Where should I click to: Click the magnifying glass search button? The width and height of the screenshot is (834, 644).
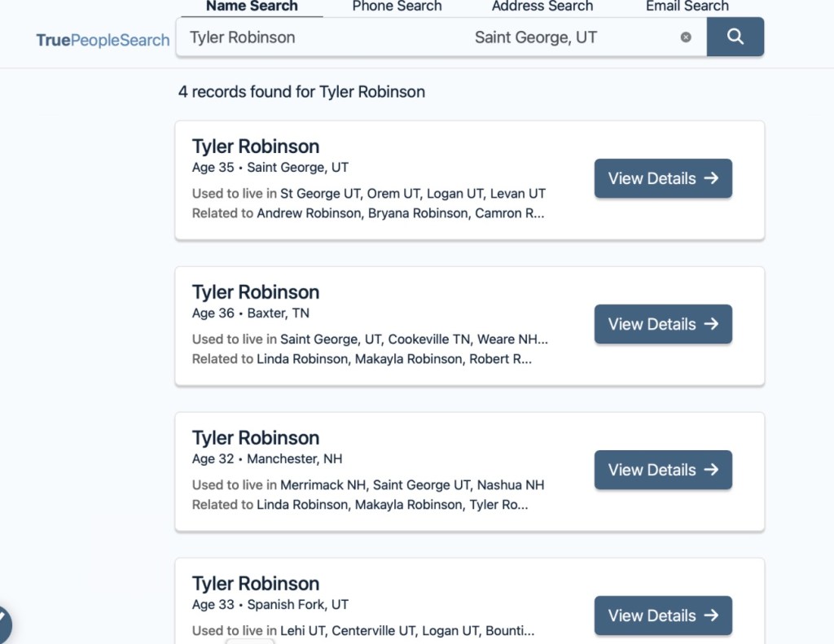point(735,37)
